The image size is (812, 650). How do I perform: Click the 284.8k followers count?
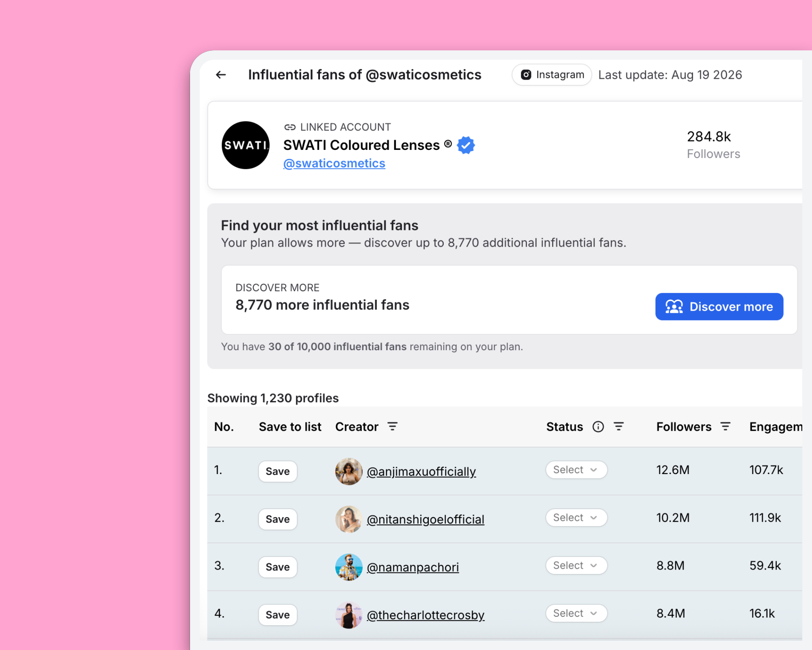(x=709, y=136)
